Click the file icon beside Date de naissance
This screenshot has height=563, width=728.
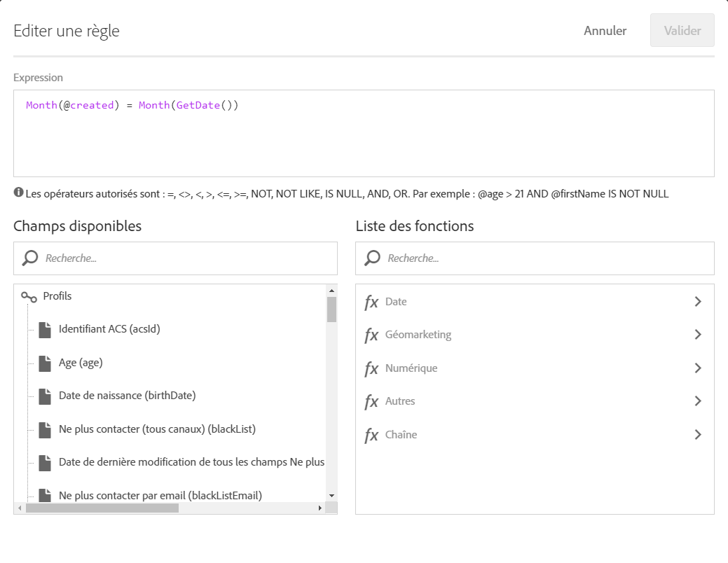click(45, 396)
